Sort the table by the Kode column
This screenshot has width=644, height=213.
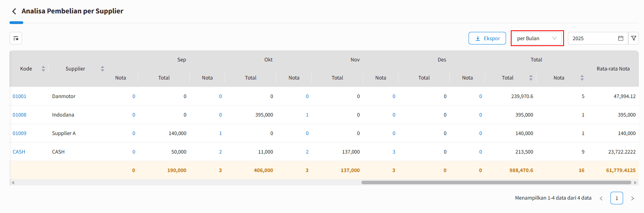tap(43, 69)
